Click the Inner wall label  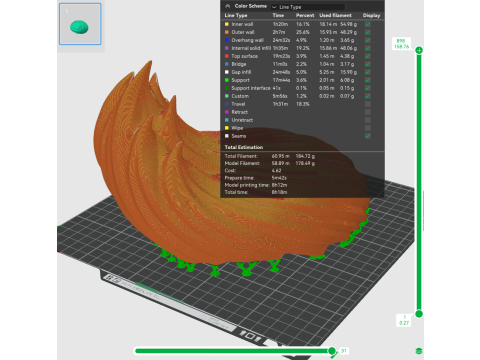[x=242, y=24]
